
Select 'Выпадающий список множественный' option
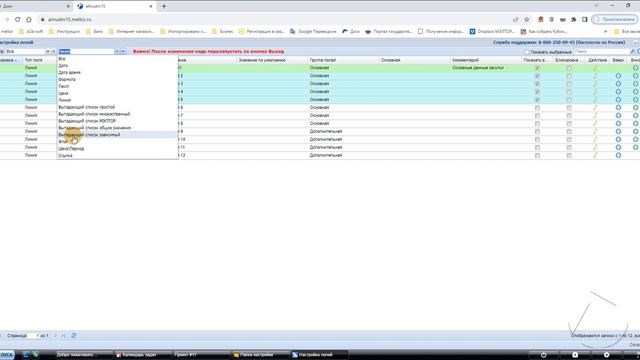tap(117, 114)
